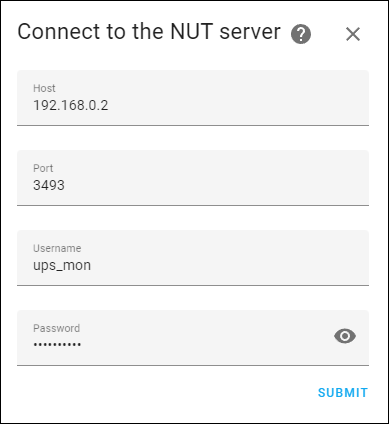Viewport: 389px width, 424px height.
Task: Focus the Host input field
Action: pos(193,98)
